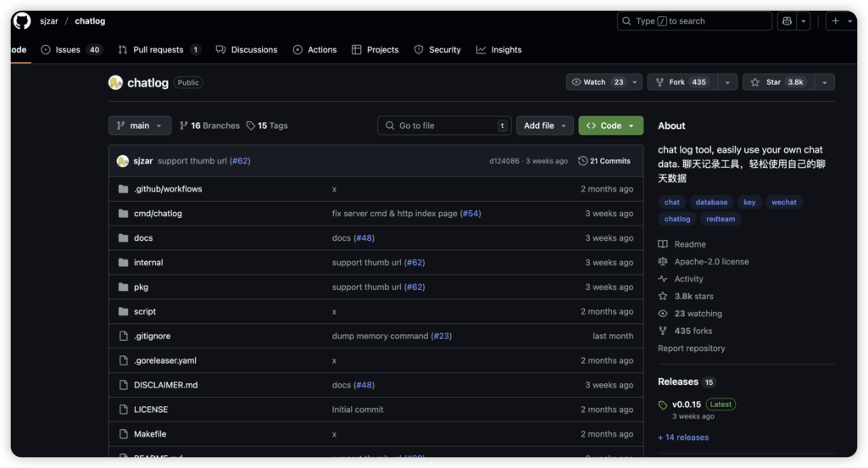Screen dimensions: 868x468
Task: Expand the Watch dropdown arrow
Action: [x=635, y=82]
